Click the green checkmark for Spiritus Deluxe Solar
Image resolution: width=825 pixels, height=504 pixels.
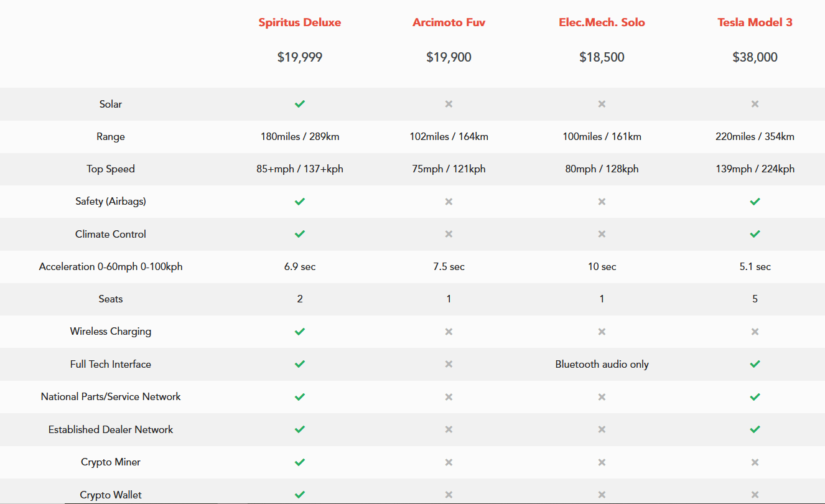[x=300, y=104]
